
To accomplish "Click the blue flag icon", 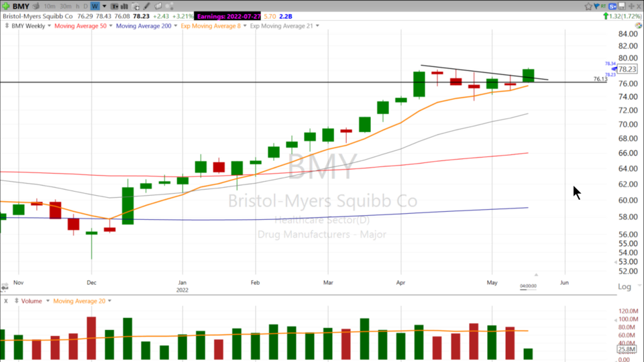I will point(596,6).
